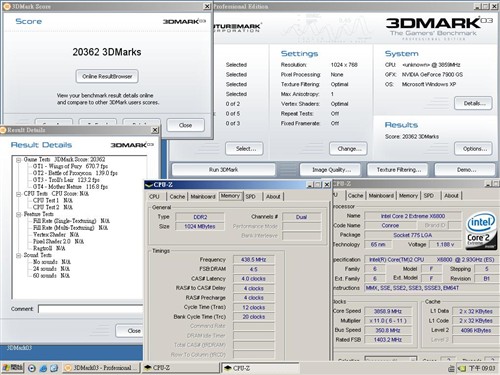Switch to 3DMark03 - Professional taskbar button
The width and height of the screenshot is (500, 375).
[x=101, y=368]
